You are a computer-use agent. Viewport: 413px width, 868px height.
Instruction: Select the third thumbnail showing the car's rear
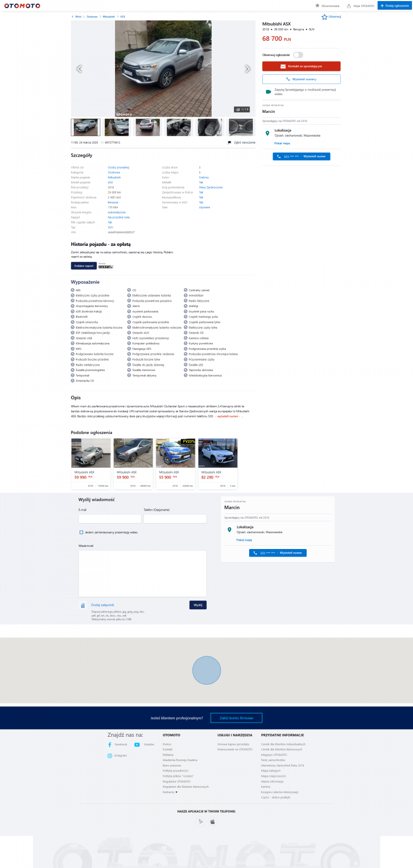tap(148, 127)
